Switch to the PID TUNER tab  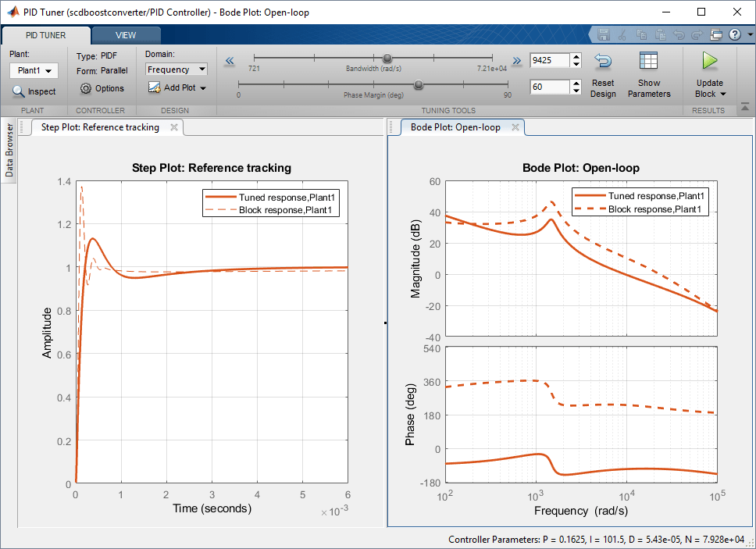[46, 35]
